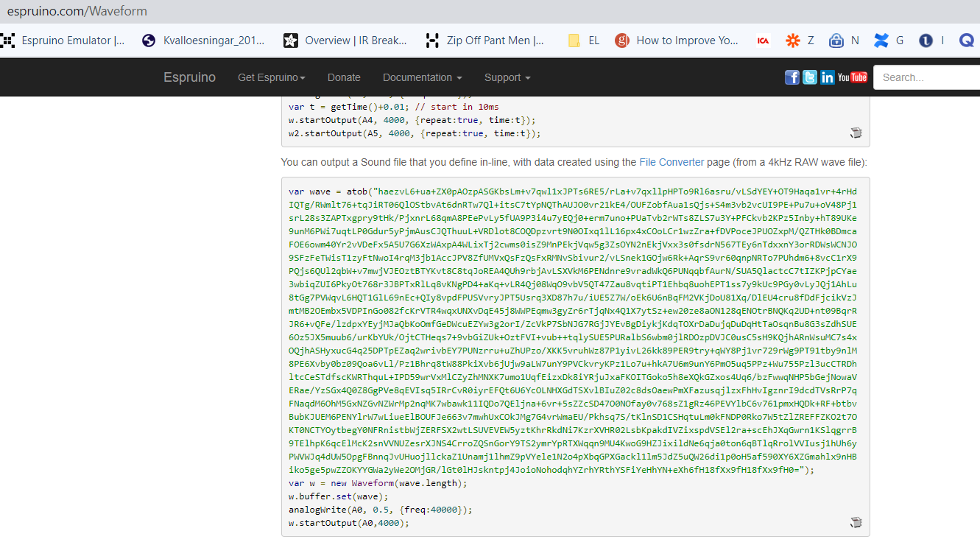Click the 'You can output a Sound file' paragraph
980x545 pixels.
coord(574,162)
